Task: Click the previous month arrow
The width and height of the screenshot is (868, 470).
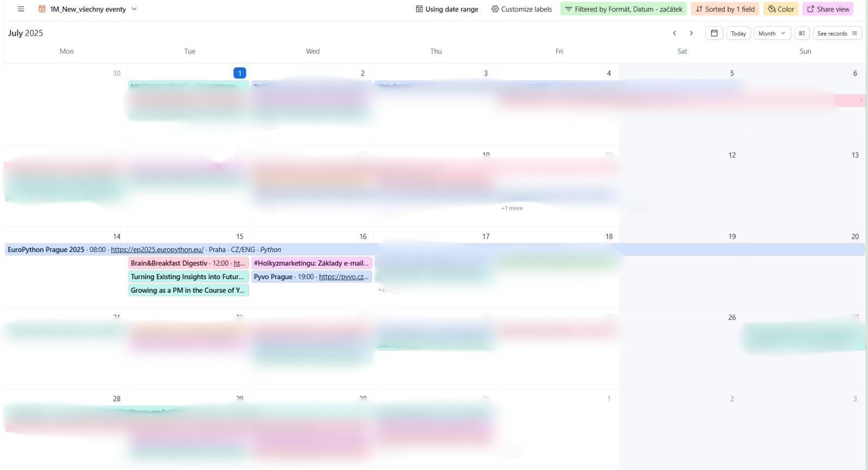Action: point(674,33)
